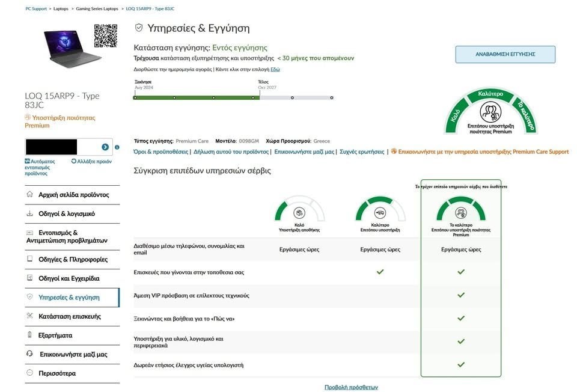Click the ellipsis icon beside Περισσότερα
The width and height of the screenshot is (577, 392).
(30, 373)
